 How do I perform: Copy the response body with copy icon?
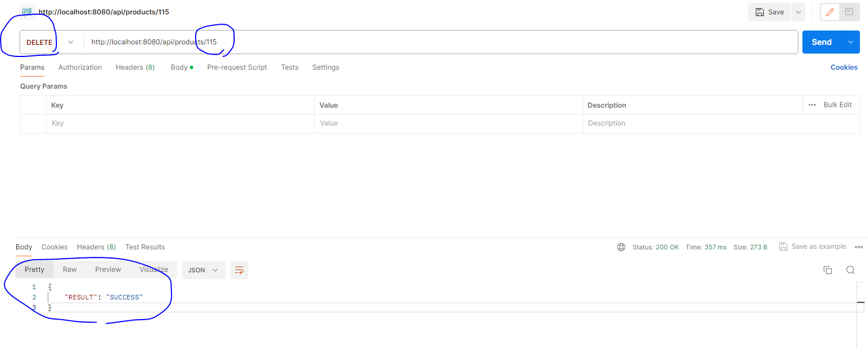[828, 270]
